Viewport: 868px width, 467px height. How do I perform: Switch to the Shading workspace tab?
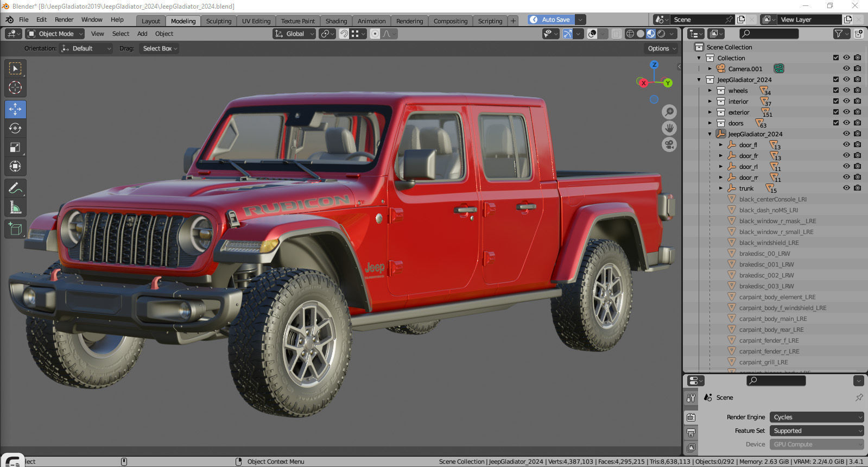(x=336, y=21)
